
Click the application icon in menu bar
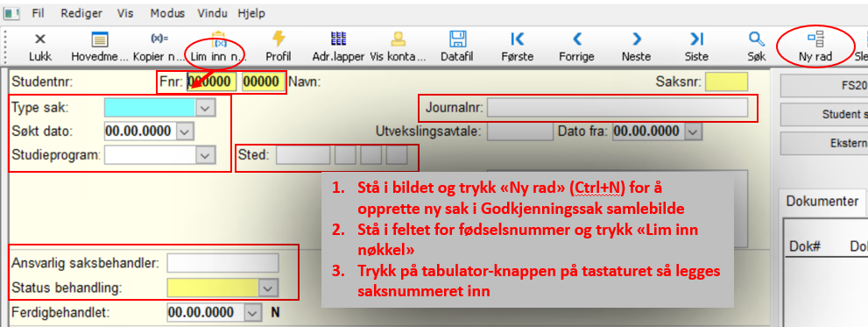[x=11, y=13]
